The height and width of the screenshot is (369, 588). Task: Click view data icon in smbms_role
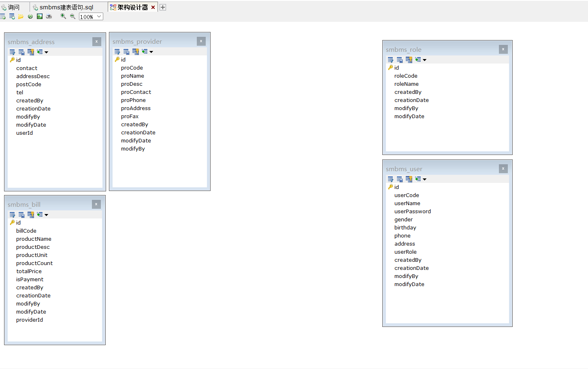tap(418, 59)
